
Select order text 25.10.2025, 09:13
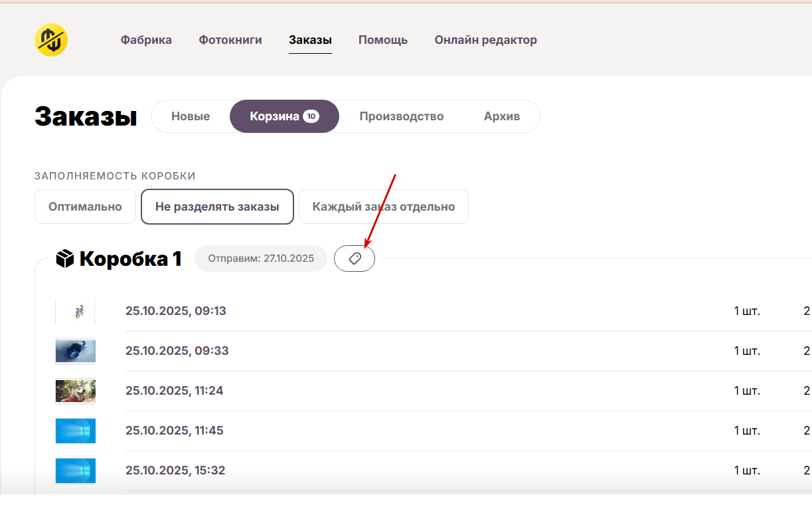[x=176, y=311]
